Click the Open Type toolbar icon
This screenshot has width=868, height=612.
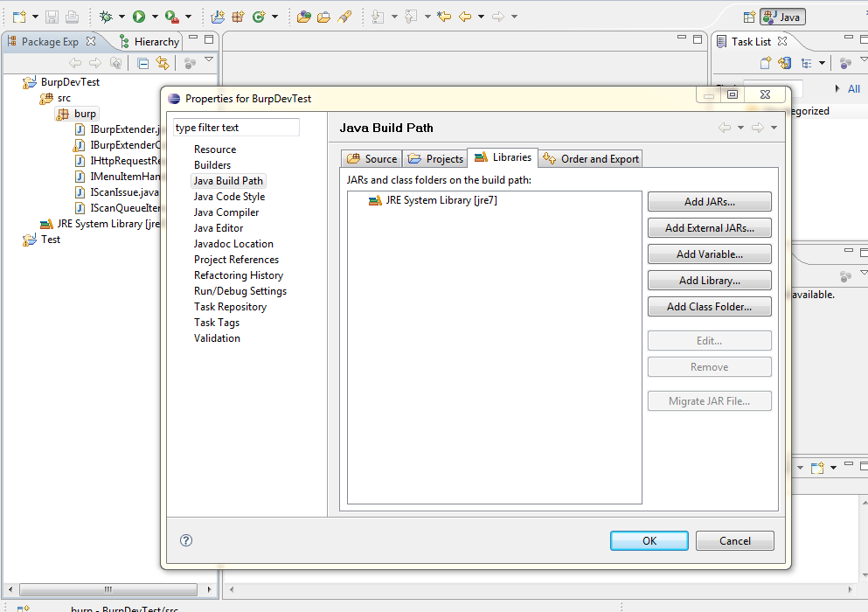coord(304,17)
